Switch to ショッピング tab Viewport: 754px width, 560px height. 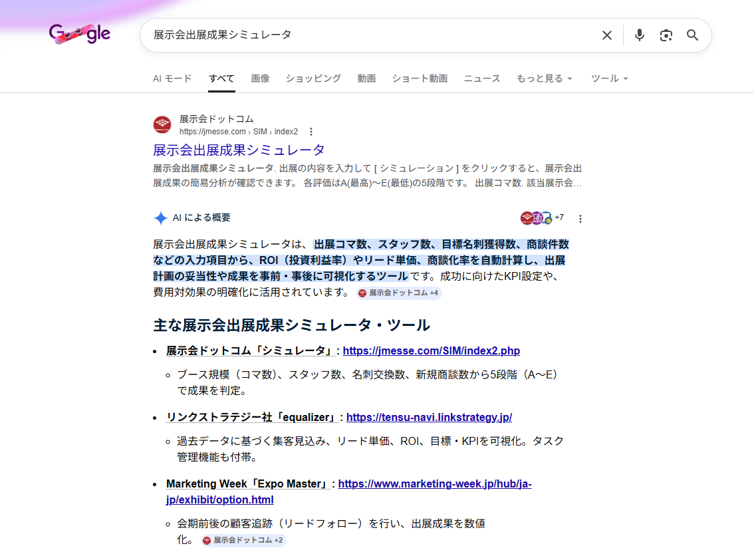(x=313, y=78)
